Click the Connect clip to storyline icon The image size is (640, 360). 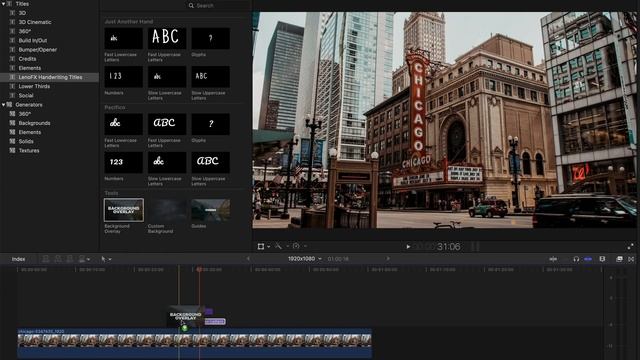pos(46,259)
